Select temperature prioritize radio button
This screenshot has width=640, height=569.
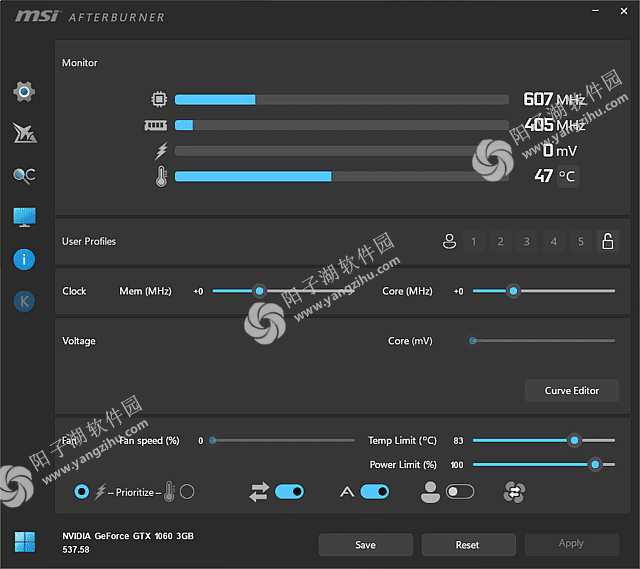point(187,492)
